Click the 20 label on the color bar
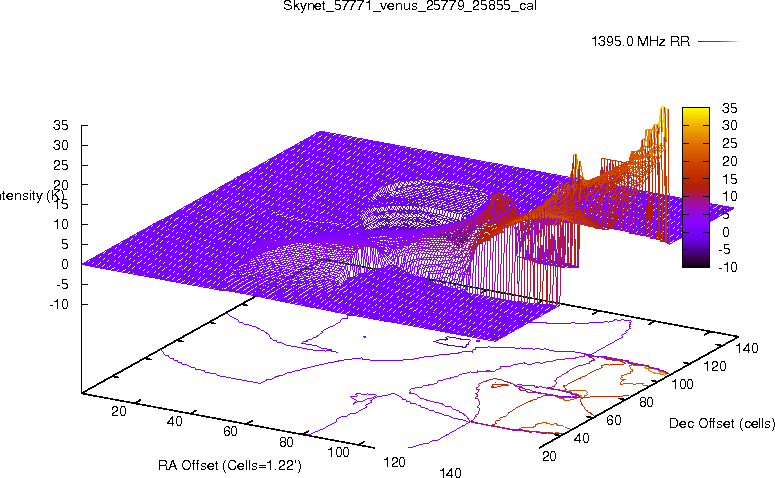The image size is (775, 478). point(729,161)
